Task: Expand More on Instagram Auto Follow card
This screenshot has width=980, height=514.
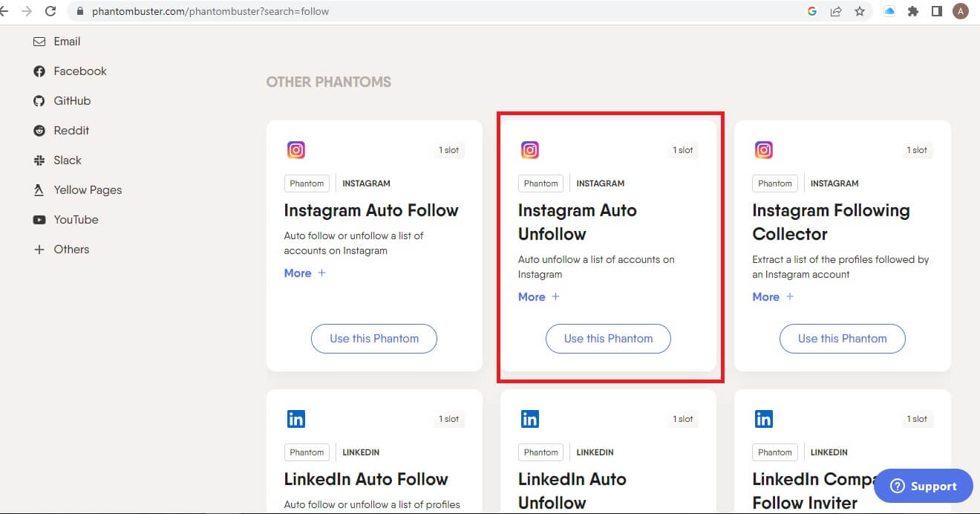Action: point(304,273)
